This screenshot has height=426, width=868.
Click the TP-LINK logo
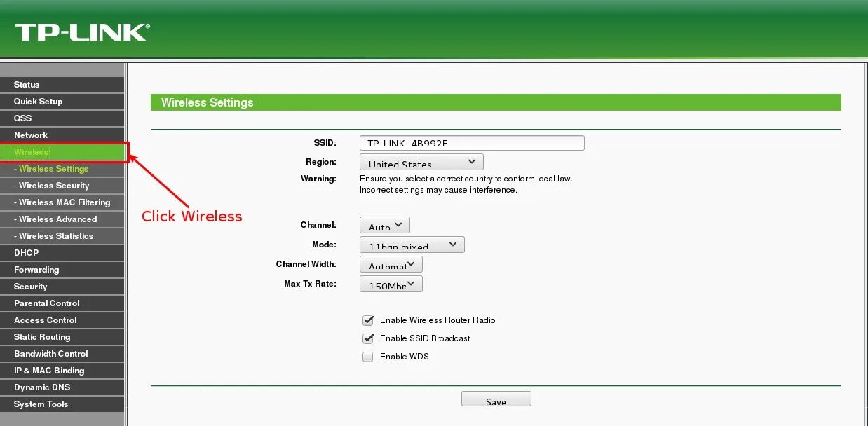(x=83, y=32)
